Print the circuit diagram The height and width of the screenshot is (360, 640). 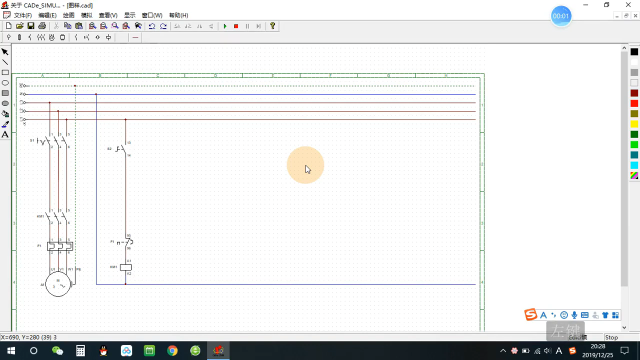(x=42, y=26)
